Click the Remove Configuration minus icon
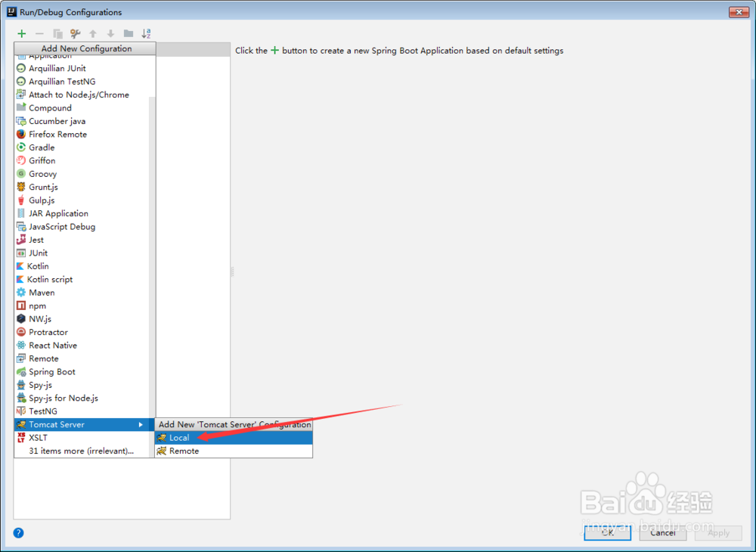The image size is (756, 552). 39,34
